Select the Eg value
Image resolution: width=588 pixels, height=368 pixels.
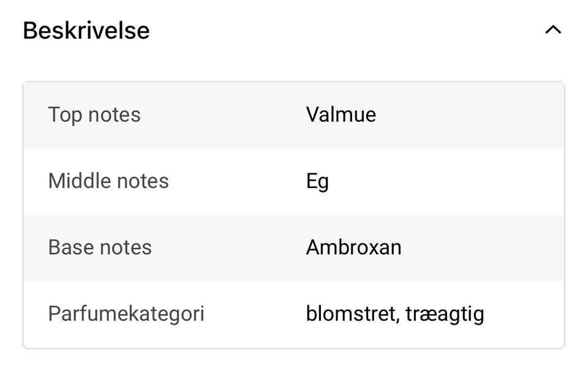coord(317,182)
